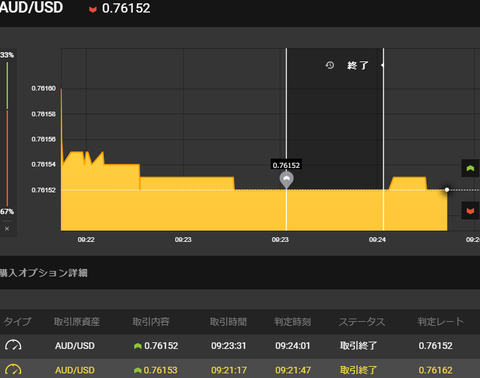Viewport: 480px width, 378px height.
Task: Click the red down-arrow Low button
Action: coord(470,211)
